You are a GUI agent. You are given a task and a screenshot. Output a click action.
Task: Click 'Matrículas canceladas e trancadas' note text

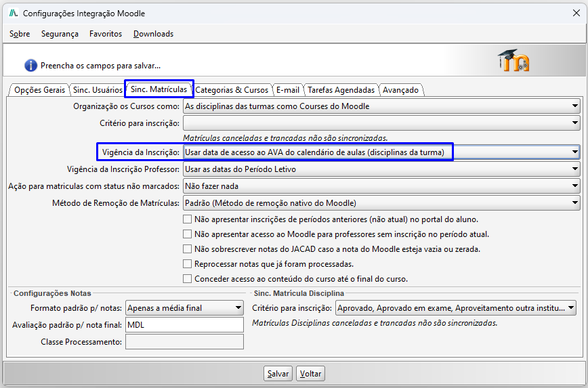(x=285, y=138)
